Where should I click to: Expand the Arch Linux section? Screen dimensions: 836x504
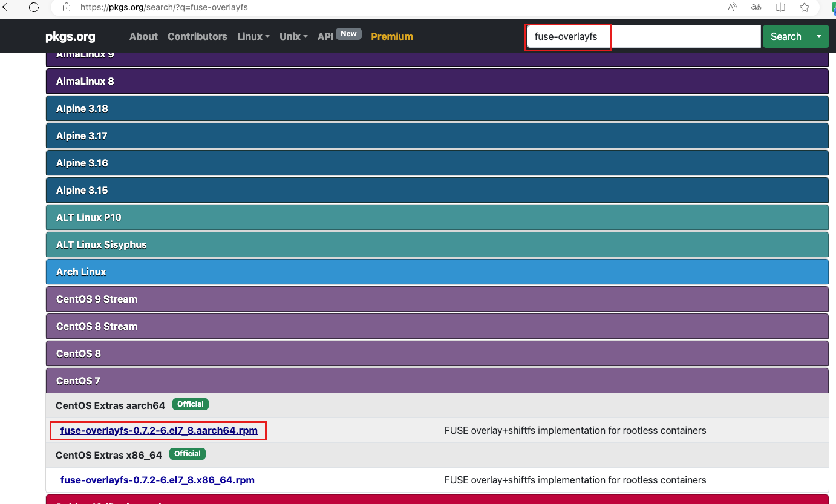(437, 272)
